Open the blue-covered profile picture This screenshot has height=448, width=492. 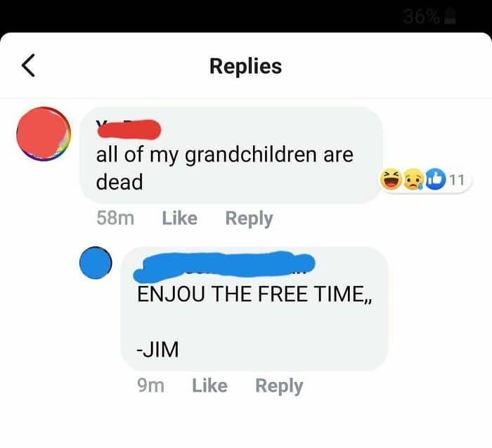coord(96,263)
